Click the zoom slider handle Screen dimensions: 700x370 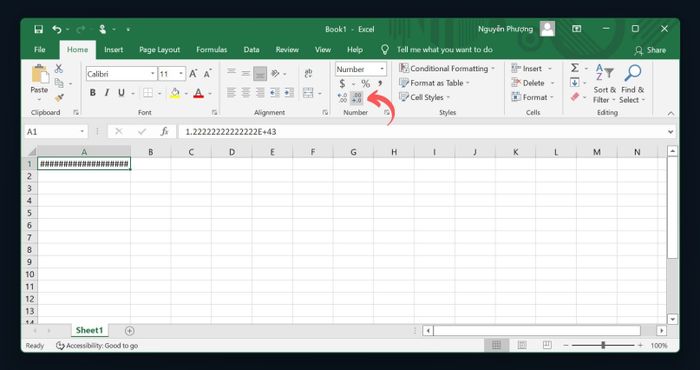pyautogui.click(x=603, y=345)
